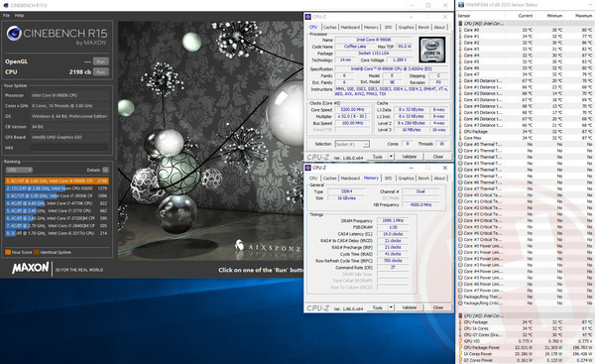Select ranking entry Core i5-3317U 214
Screen dimensions: 595x364
[x=57, y=233]
